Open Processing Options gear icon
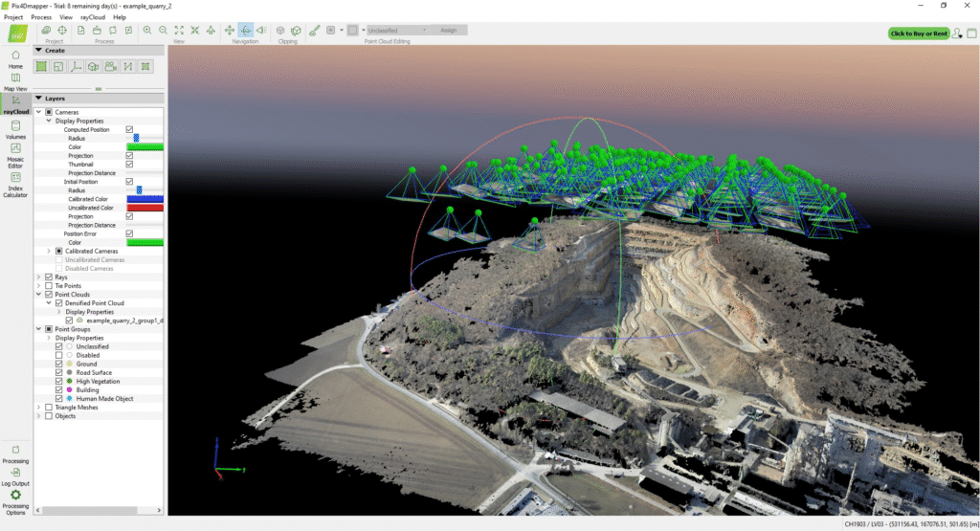 point(15,499)
